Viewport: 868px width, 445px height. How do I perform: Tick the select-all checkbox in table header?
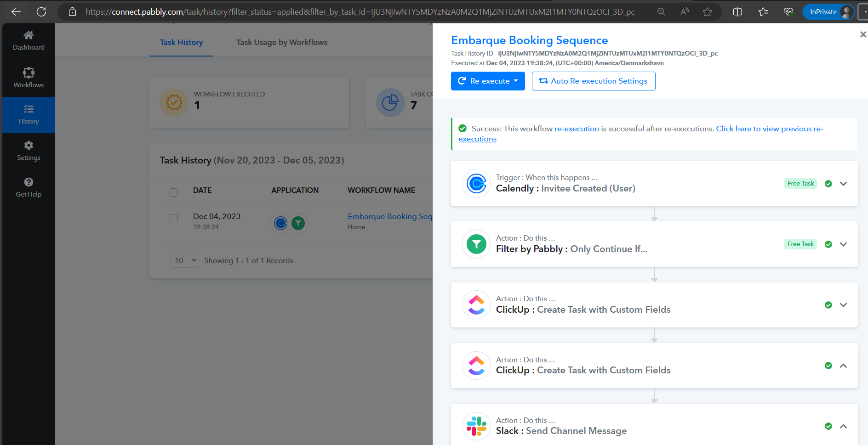[174, 192]
